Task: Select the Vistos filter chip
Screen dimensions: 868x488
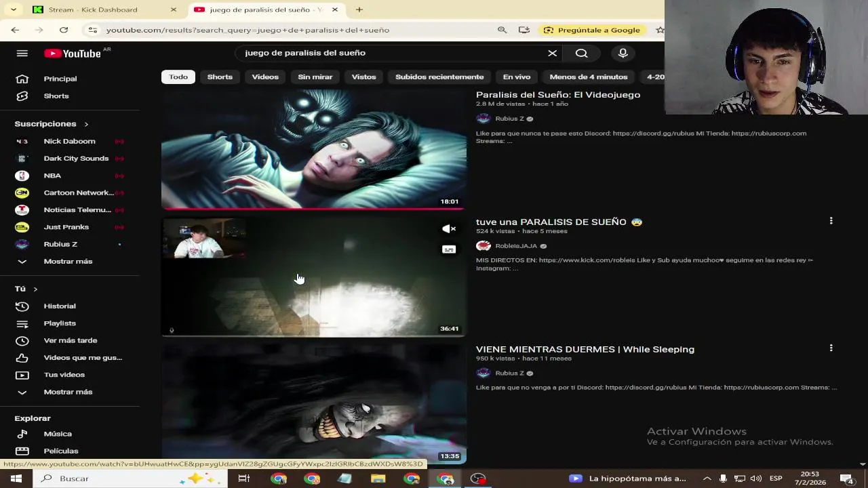Action: coord(363,77)
